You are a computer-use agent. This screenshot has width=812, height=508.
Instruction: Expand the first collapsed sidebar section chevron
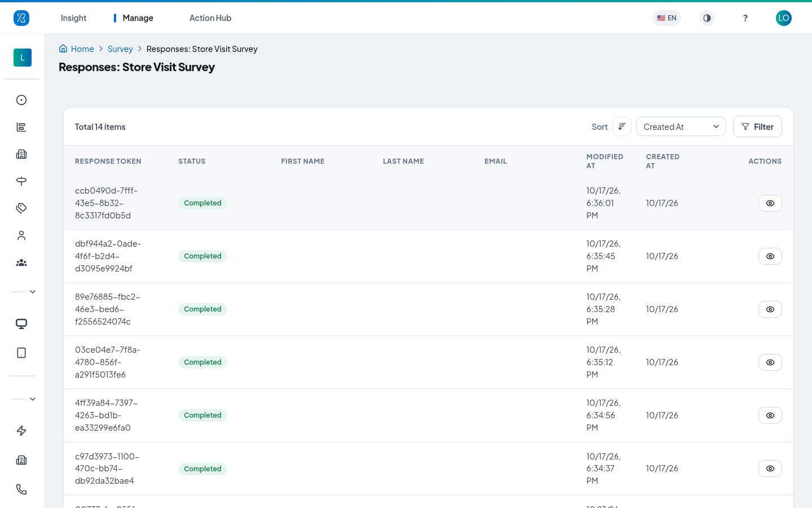[x=33, y=292]
